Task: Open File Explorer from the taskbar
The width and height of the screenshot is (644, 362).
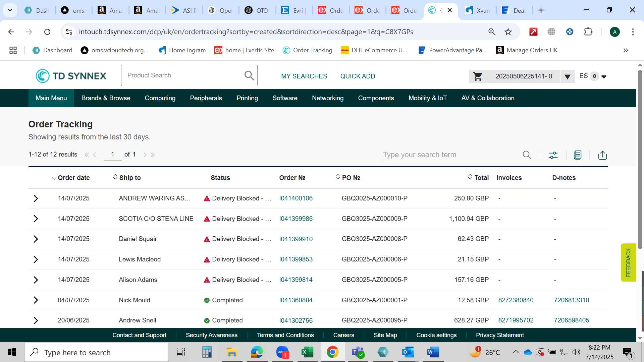Action: [232, 352]
